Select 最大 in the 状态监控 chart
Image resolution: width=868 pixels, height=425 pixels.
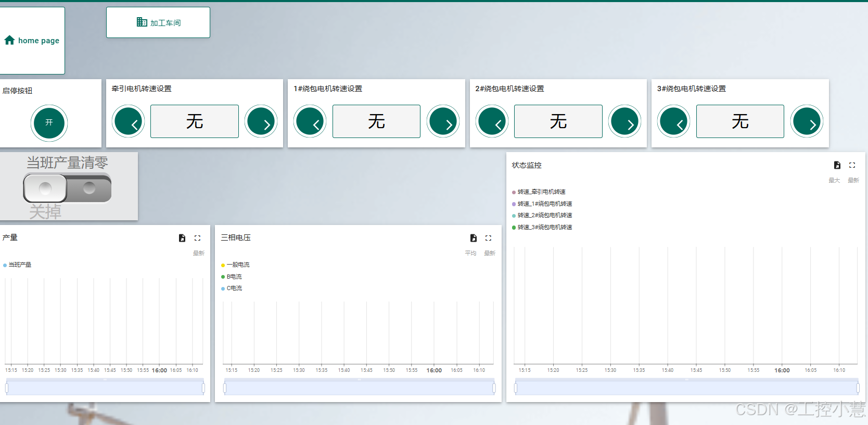pos(834,180)
